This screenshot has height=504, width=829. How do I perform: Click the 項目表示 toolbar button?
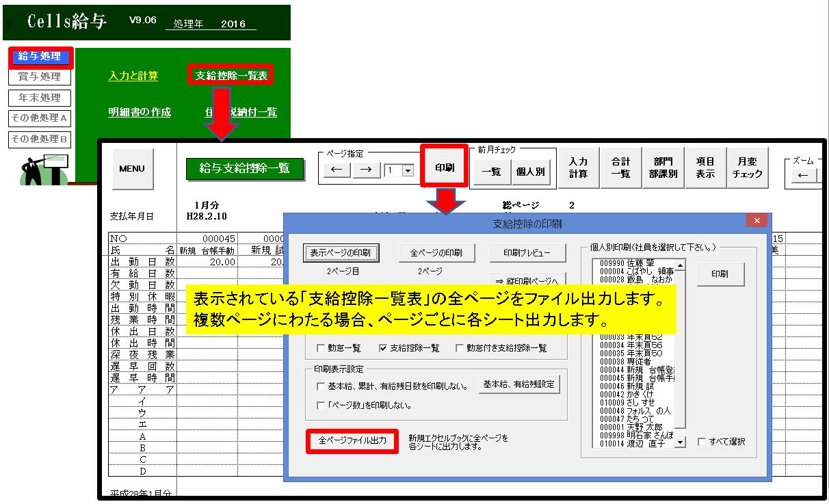point(705,168)
